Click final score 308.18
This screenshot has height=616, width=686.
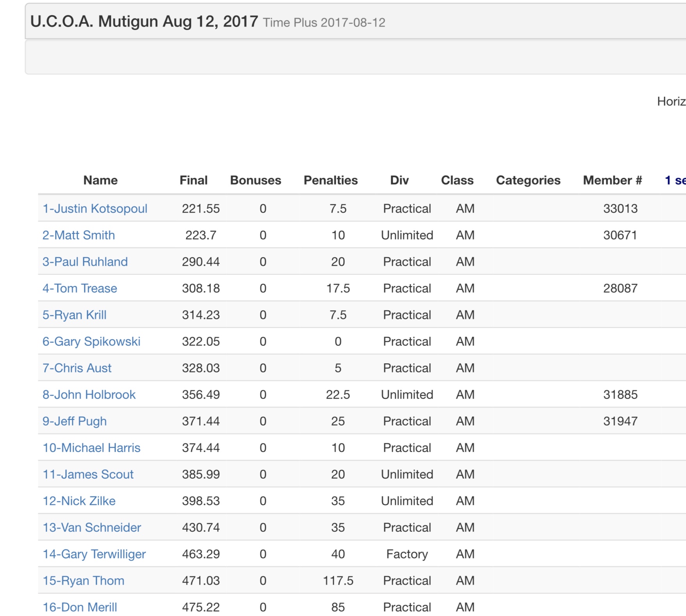coord(201,288)
